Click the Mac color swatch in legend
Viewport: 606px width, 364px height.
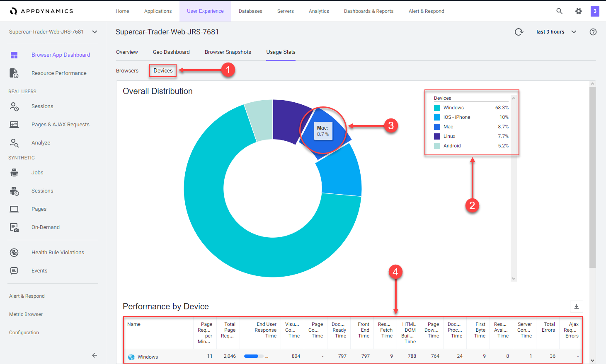437,127
